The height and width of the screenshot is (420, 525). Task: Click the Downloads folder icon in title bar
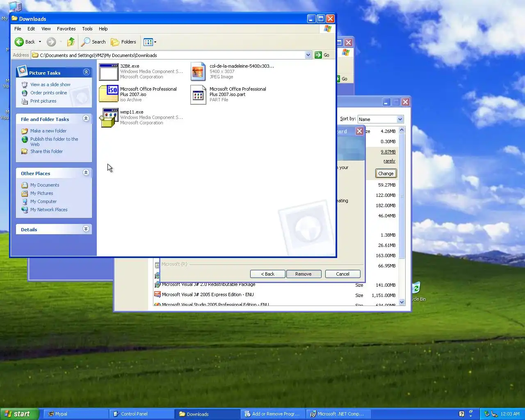click(x=15, y=18)
